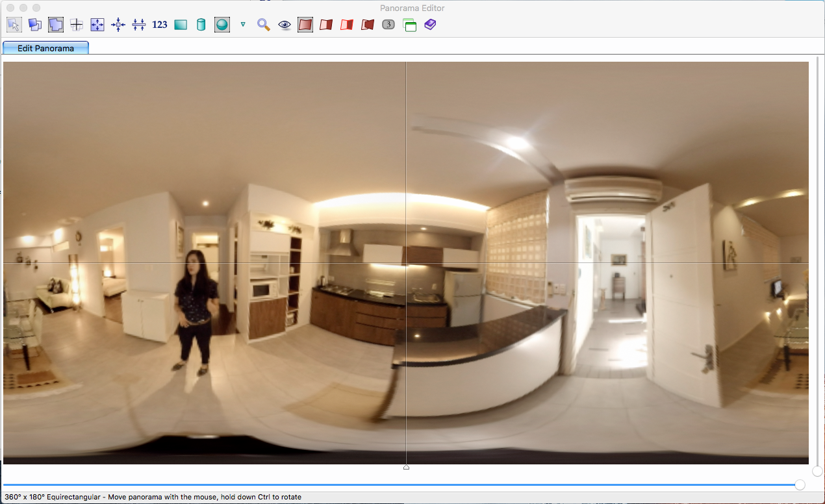Viewport: 825px width, 504px height.
Task: Toggle the spherical projection button
Action: point(222,25)
